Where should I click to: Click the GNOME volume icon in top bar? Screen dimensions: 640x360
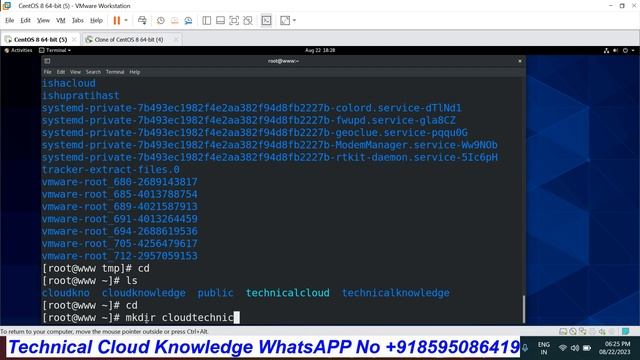616,50
